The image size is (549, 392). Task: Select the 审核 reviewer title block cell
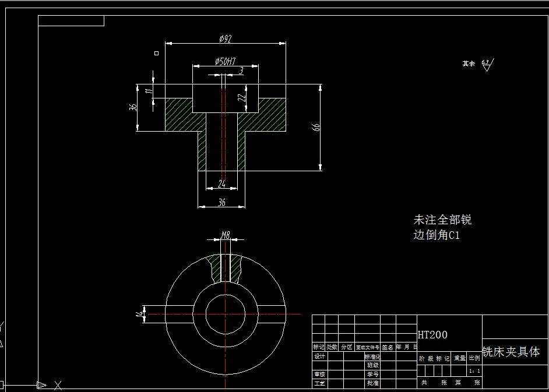point(318,374)
